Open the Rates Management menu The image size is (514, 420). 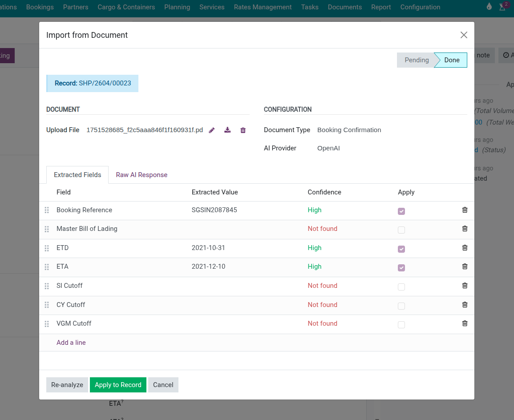point(263,7)
